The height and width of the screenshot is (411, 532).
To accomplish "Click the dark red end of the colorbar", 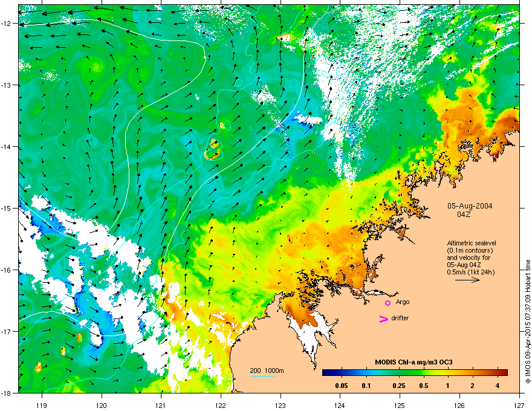I will coord(504,372).
